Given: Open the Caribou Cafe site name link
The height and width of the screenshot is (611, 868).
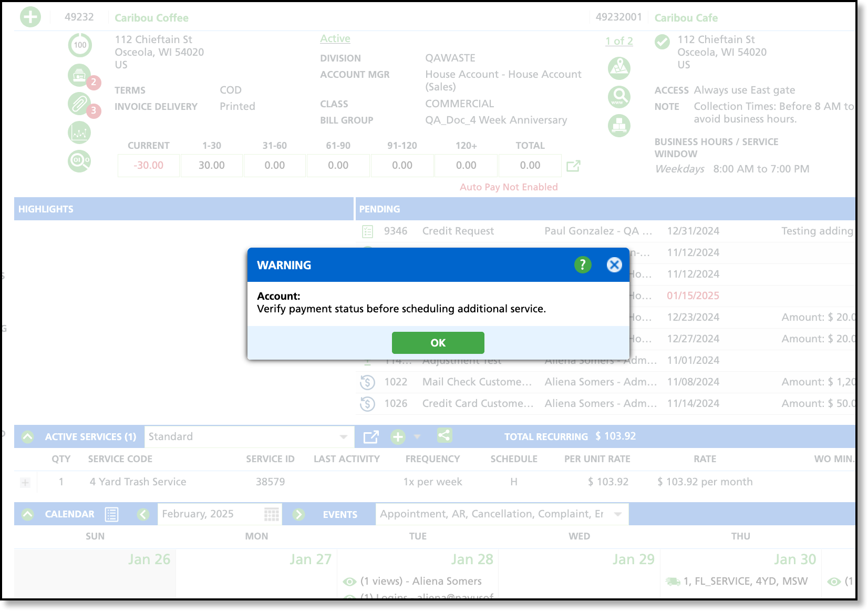Looking at the screenshot, I should click(686, 18).
